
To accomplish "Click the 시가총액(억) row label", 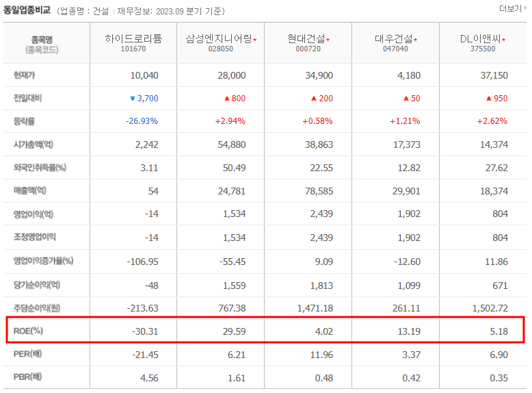I will coord(34,144).
